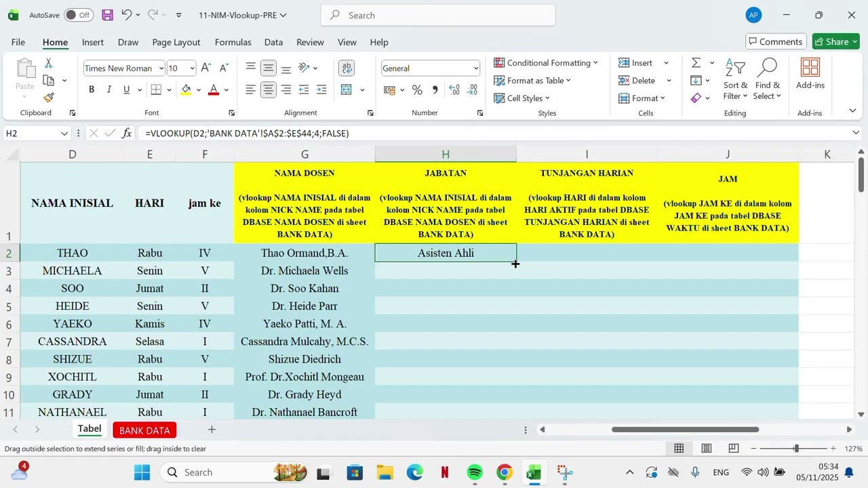The height and width of the screenshot is (488, 868).
Task: Click the Search box in title bar
Action: (438, 15)
